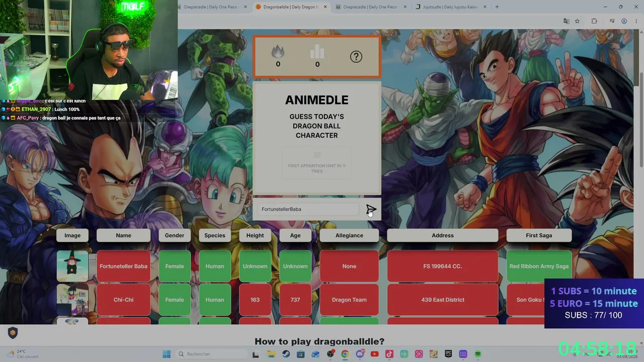The image size is (644, 362).
Task: Close the Dragonballdle tab
Action: point(325,7)
